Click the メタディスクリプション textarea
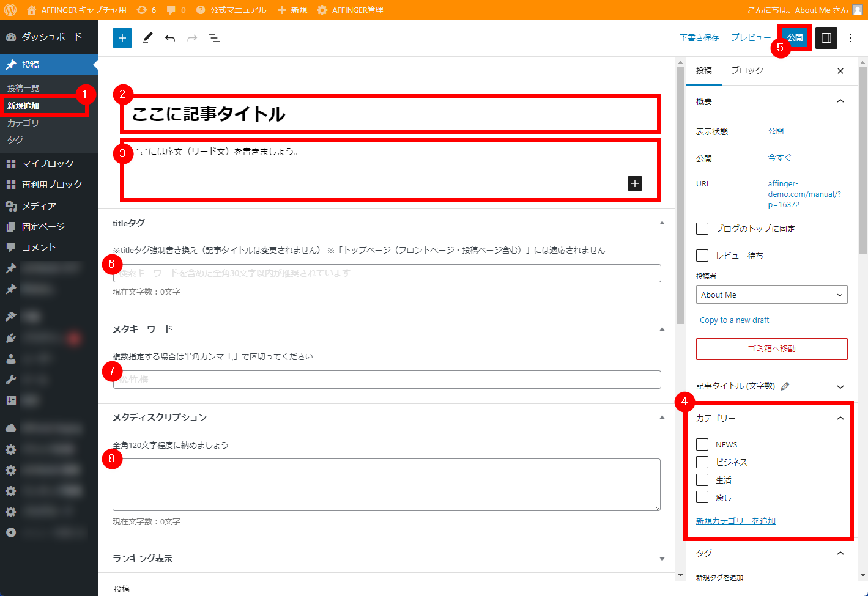868x596 pixels. point(387,485)
